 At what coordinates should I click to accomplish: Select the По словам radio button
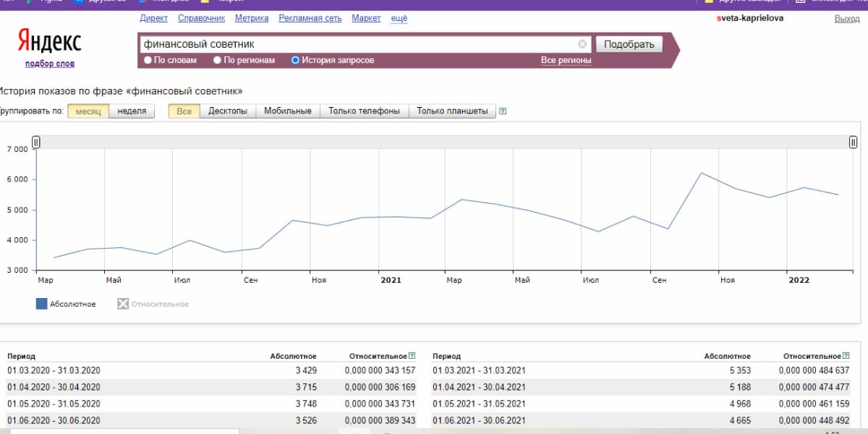coord(148,61)
